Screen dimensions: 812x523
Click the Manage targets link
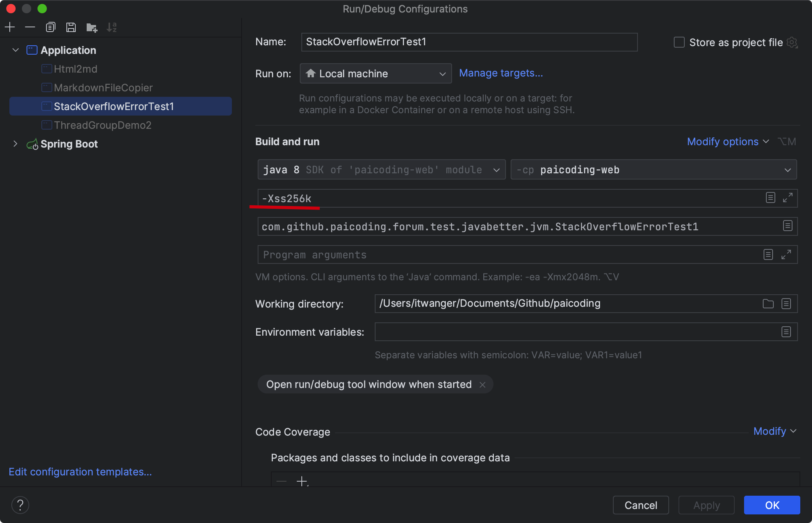click(501, 73)
